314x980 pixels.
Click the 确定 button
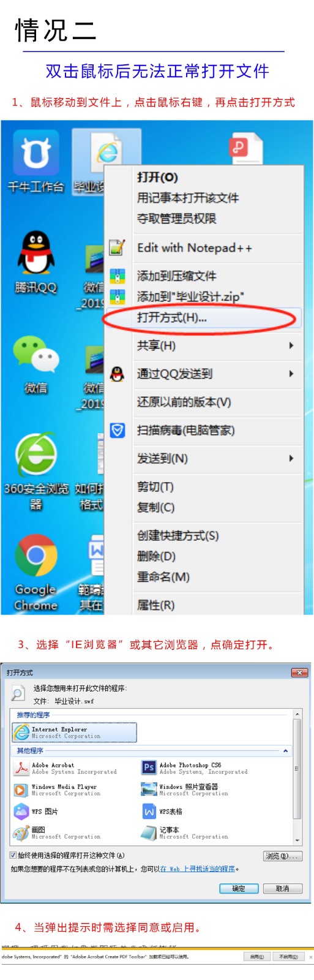(x=239, y=888)
